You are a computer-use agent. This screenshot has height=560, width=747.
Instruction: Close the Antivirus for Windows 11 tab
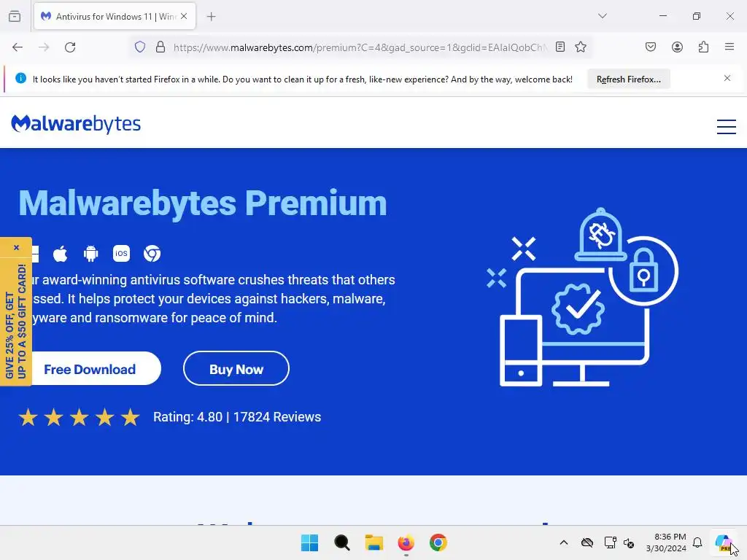[184, 16]
